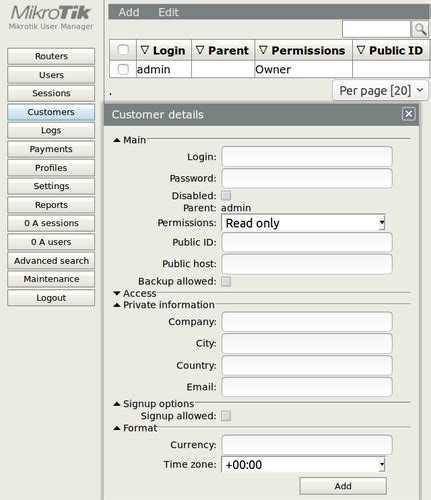Close the Customer details dialog

[408, 114]
